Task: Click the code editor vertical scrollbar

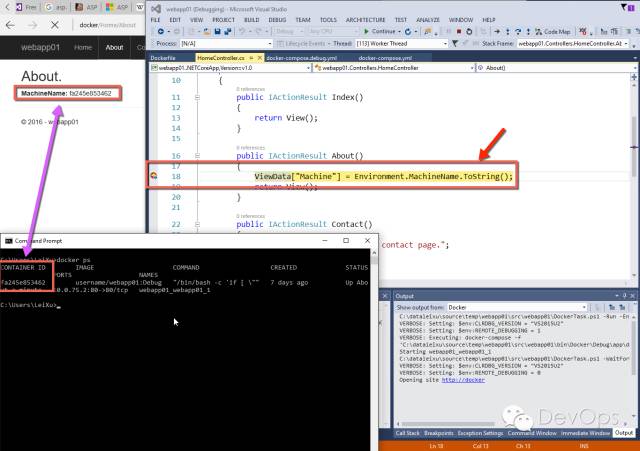Action: pos(634,147)
